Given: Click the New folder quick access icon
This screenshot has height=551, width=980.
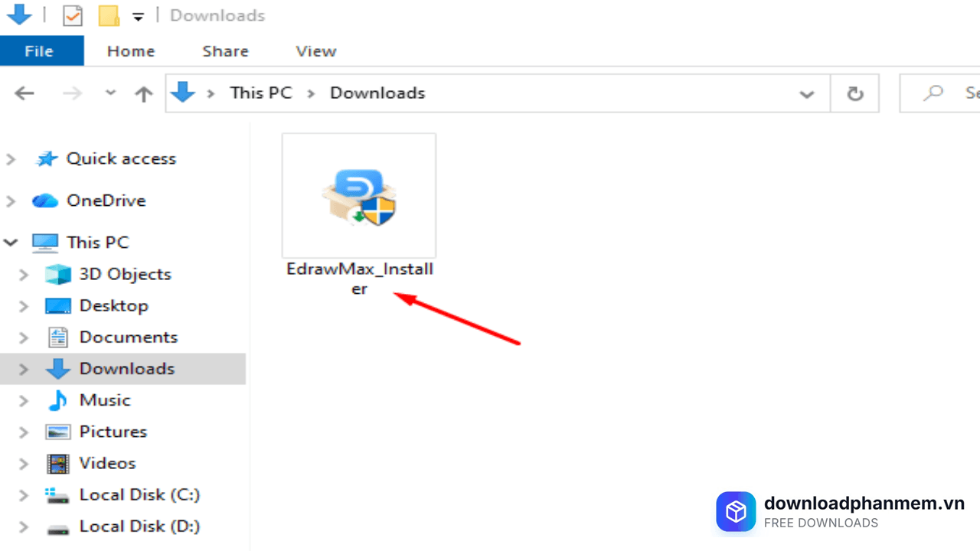Looking at the screenshot, I should coord(109,15).
